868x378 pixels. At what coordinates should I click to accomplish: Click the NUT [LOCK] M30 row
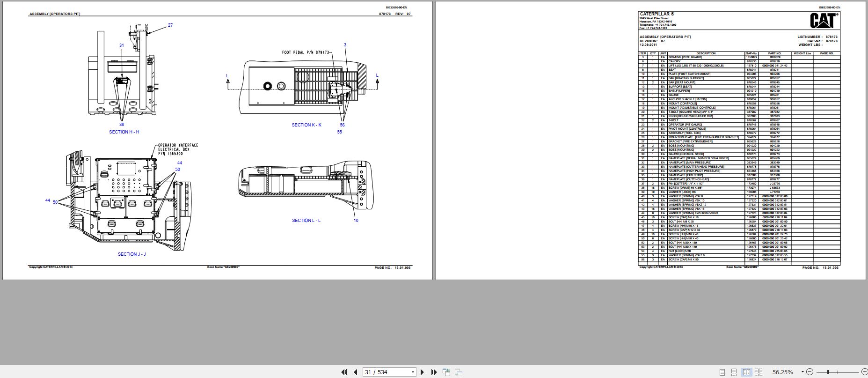coord(739,251)
